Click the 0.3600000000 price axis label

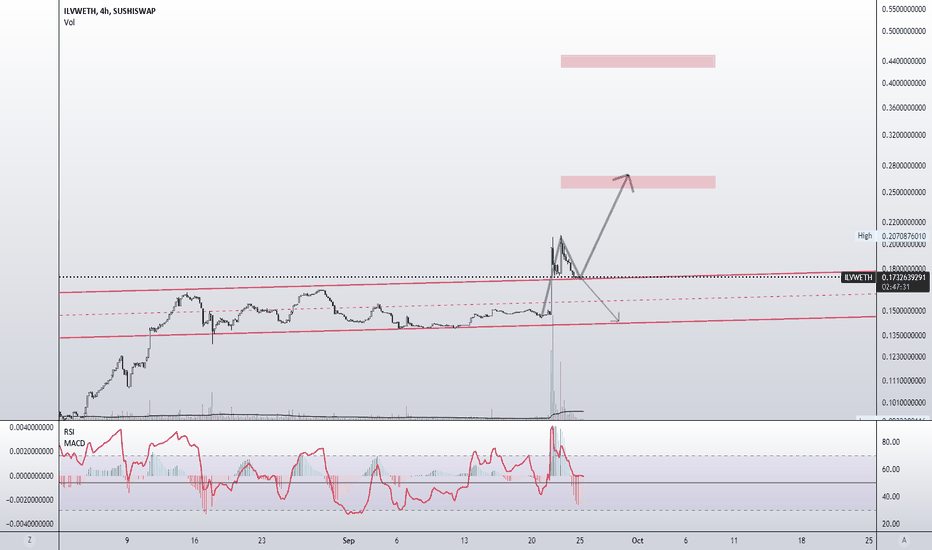(x=903, y=108)
